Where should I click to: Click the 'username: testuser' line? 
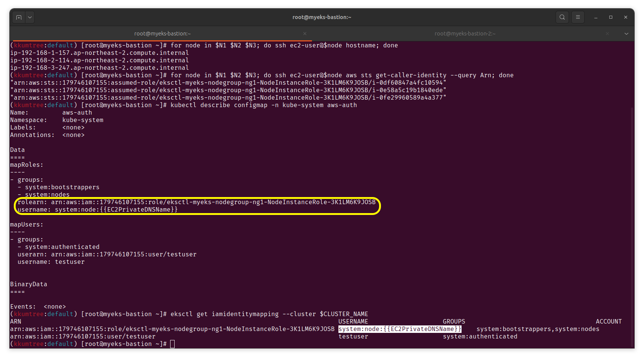pos(51,262)
